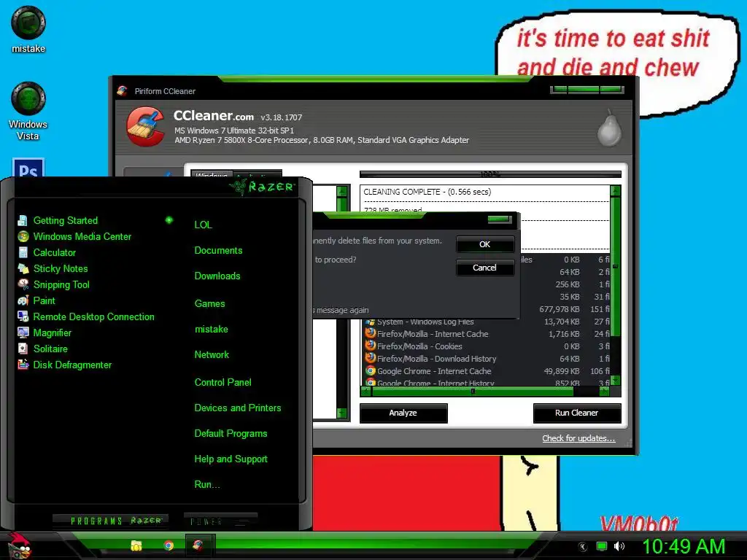The height and width of the screenshot is (560, 747).
Task: Click the Analyze button in CCleaner
Action: click(403, 413)
